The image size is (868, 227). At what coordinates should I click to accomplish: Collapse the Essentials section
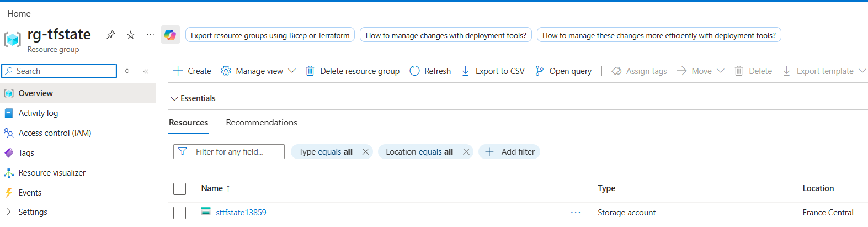coord(174,98)
